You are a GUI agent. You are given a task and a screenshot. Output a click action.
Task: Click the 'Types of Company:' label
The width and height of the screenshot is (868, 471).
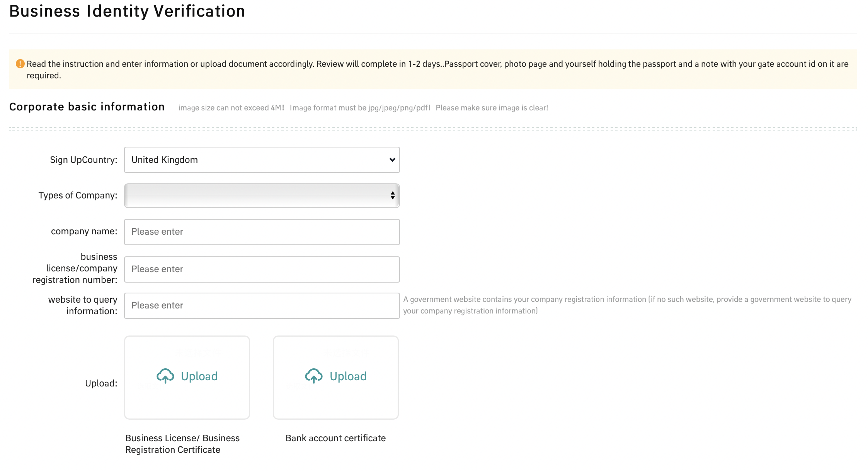(78, 195)
